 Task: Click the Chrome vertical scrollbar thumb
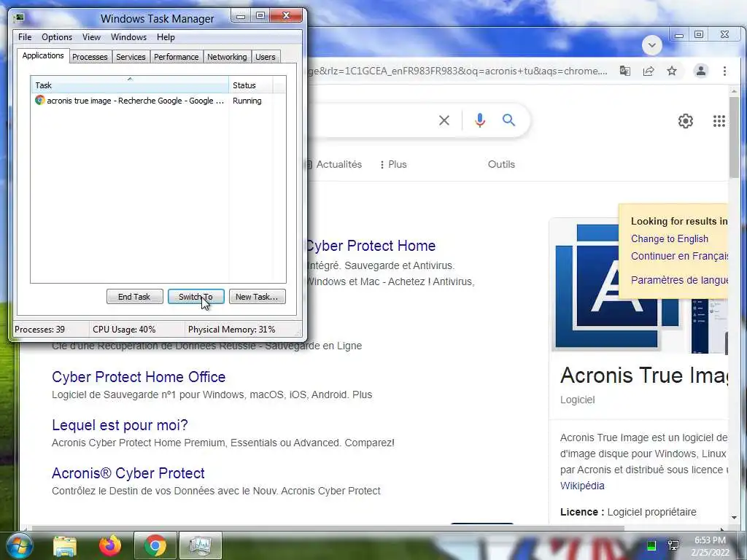tap(734, 137)
